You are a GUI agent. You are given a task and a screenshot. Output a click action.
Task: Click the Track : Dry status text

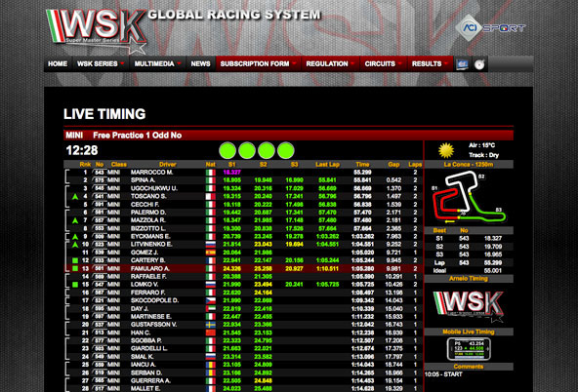[483, 155]
